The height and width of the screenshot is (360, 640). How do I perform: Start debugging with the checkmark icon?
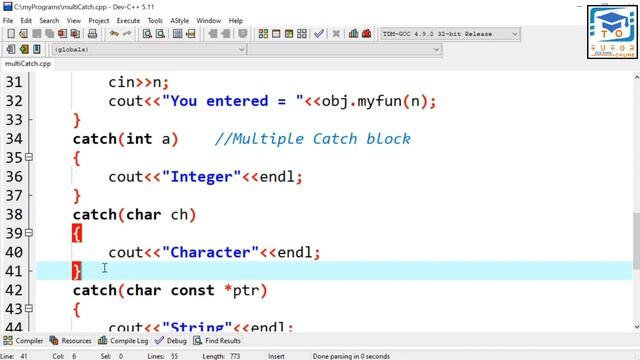click(319, 34)
